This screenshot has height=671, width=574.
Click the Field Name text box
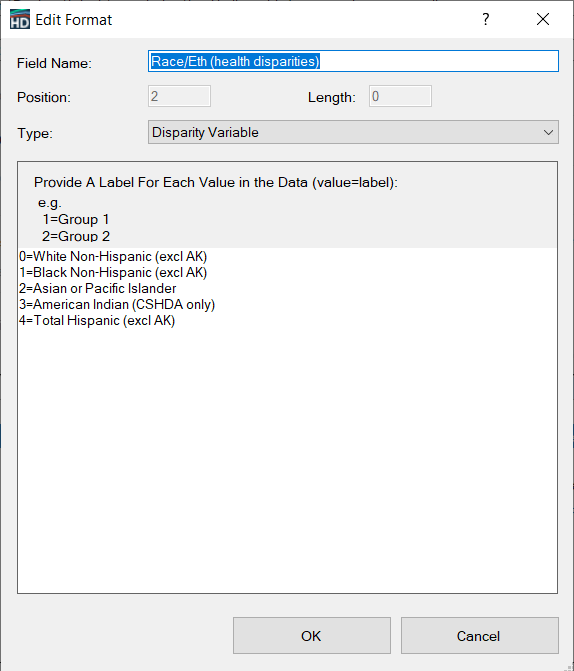[353, 61]
